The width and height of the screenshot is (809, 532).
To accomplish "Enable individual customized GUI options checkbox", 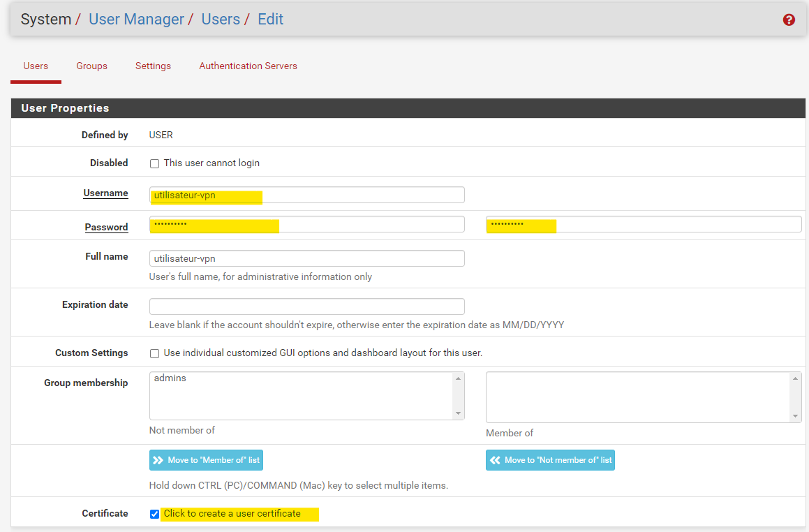I will click(155, 353).
